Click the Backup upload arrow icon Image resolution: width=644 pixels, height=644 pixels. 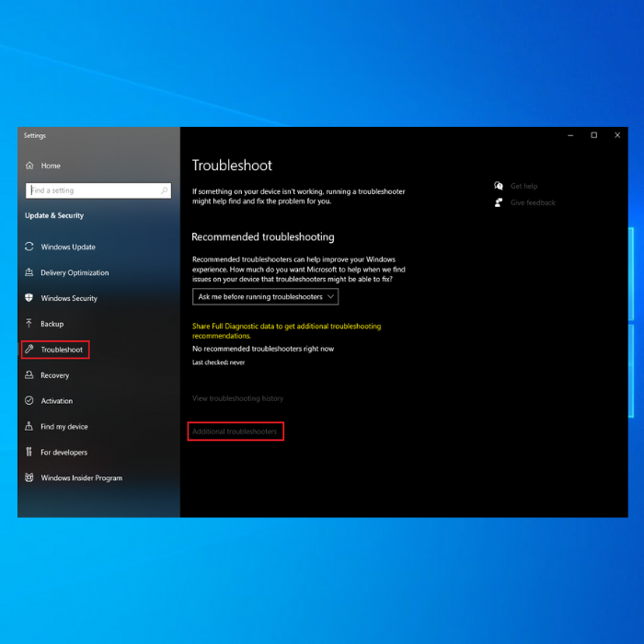(x=29, y=324)
